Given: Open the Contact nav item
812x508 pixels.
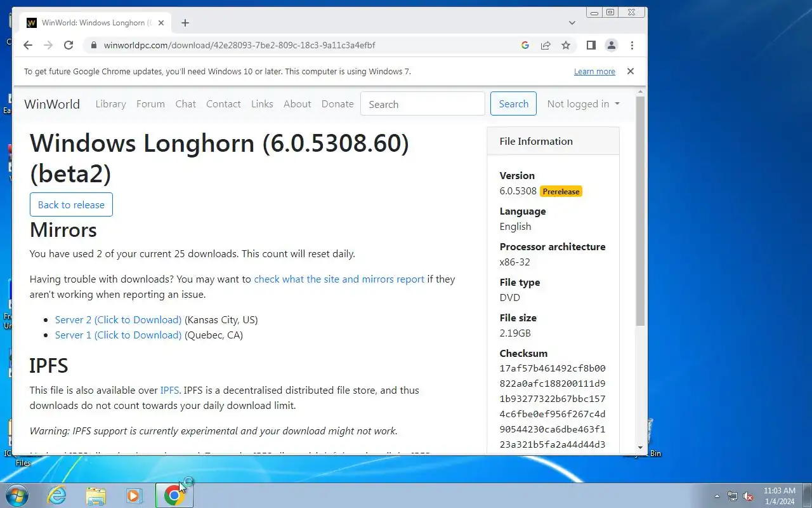Looking at the screenshot, I should pyautogui.click(x=223, y=104).
